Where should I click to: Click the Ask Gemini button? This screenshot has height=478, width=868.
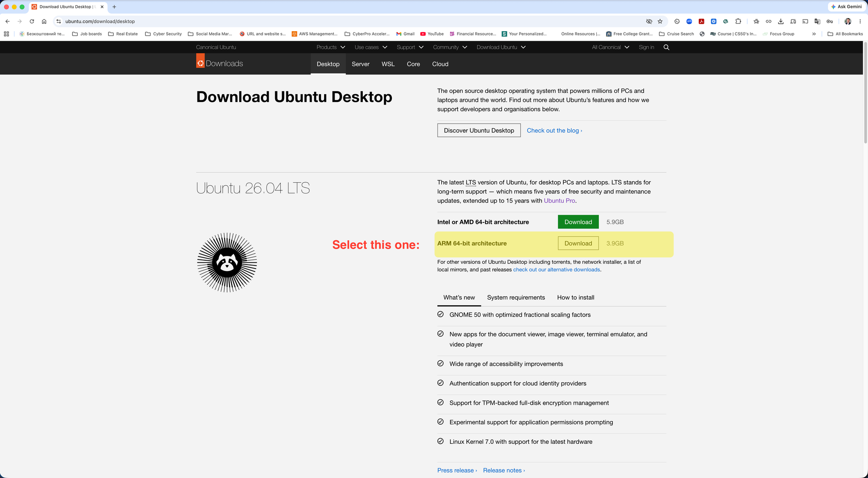pos(846,7)
